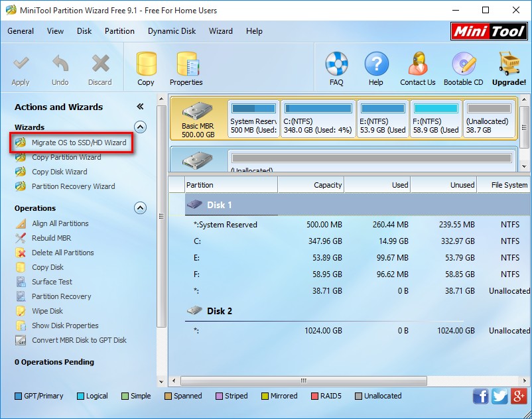Image resolution: width=532 pixels, height=419 pixels.
Task: Click the Show Disk Properties icon
Action: point(21,326)
